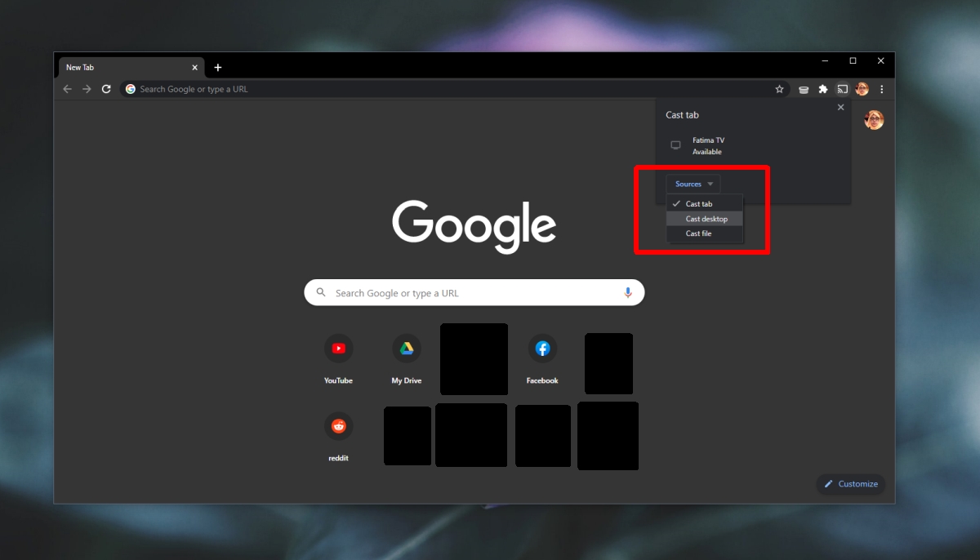Open a new tab with plus button
This screenshot has width=980, height=560.
(218, 68)
